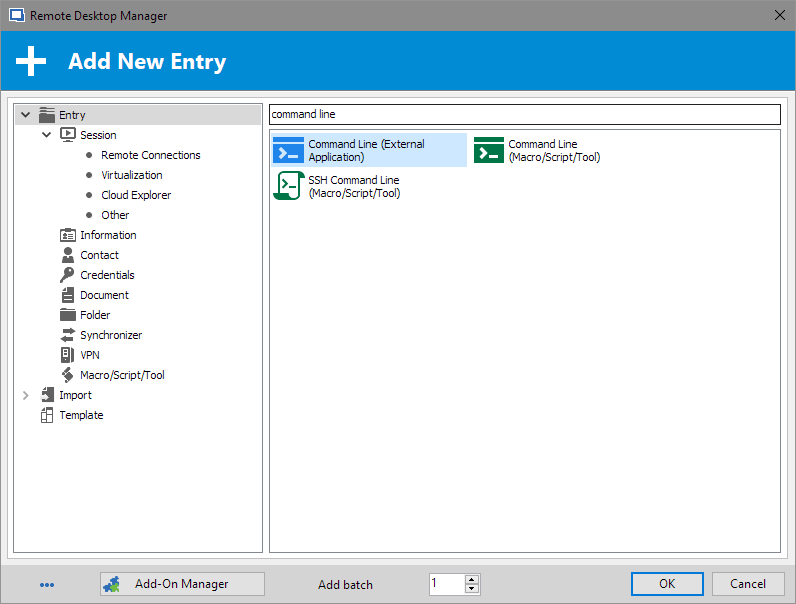Open the three-dots options menu
The width and height of the screenshot is (796, 604).
pos(47,585)
